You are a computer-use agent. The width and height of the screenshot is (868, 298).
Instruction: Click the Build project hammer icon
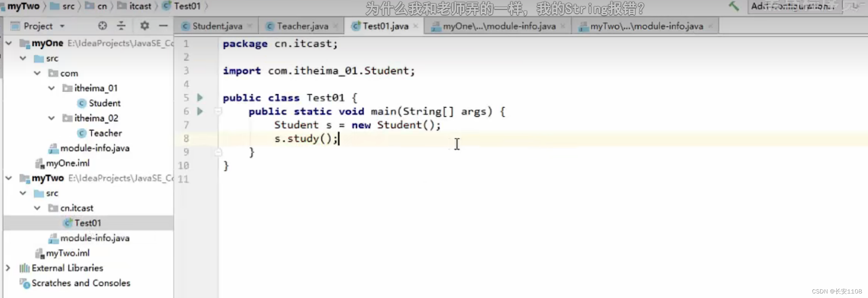tap(734, 6)
